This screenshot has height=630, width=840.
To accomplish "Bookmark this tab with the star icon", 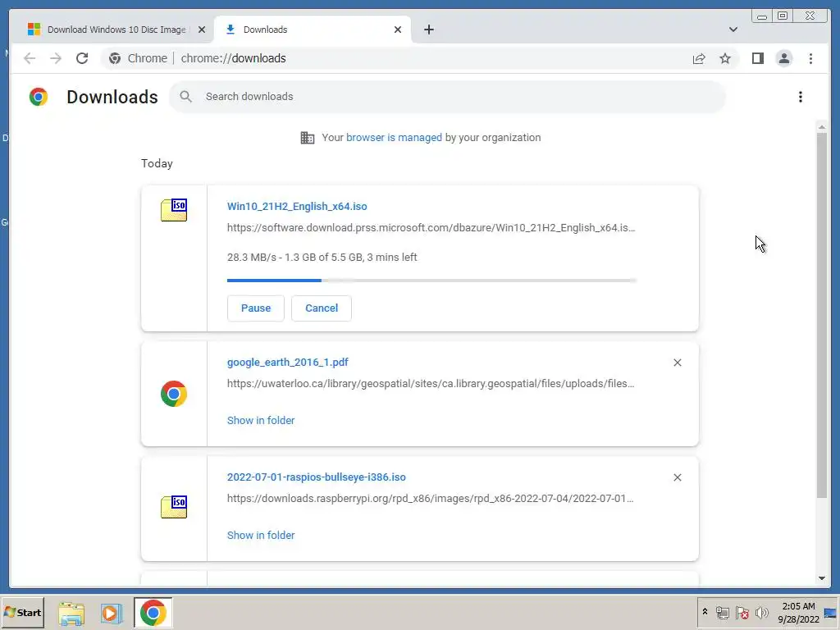I will [725, 58].
